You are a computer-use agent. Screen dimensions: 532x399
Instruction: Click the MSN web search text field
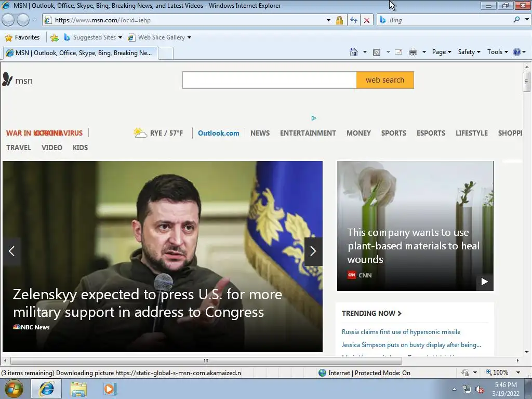(x=270, y=80)
